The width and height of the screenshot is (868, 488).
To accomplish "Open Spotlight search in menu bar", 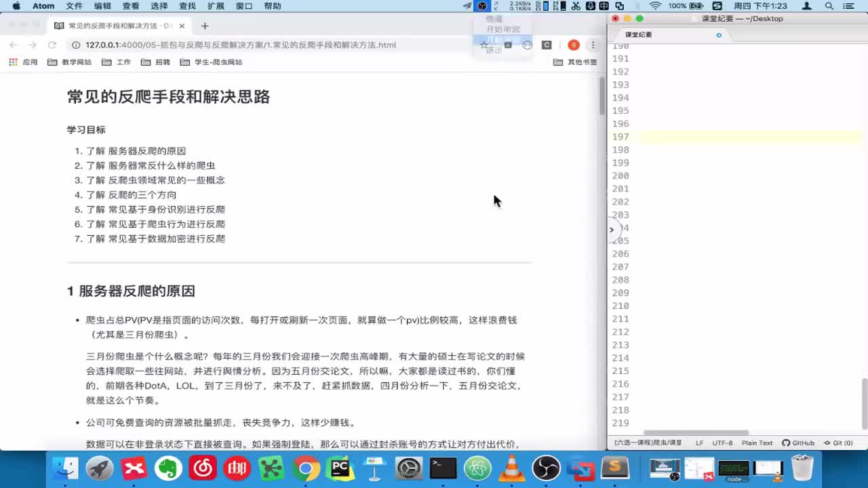I will 829,6.
